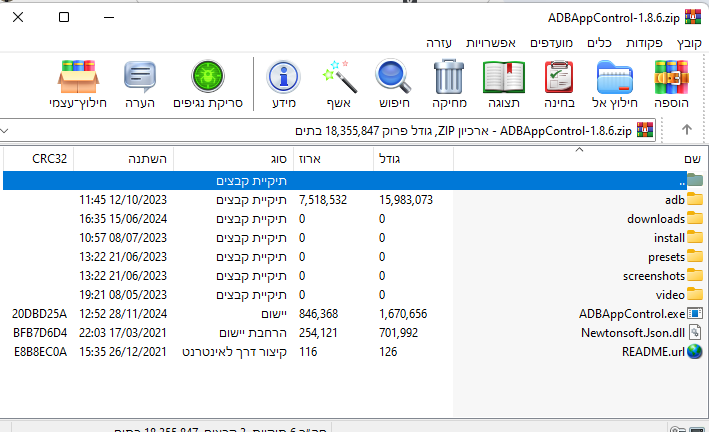Image resolution: width=709 pixels, height=432 pixels.
Task: Open the Options (אפשרויות) menu
Action: pyautogui.click(x=491, y=43)
